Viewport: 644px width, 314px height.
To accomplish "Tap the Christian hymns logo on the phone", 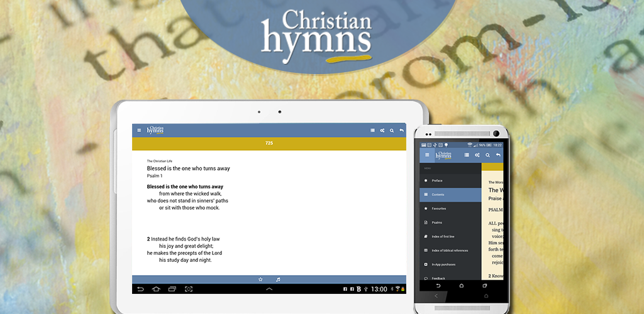I will pos(443,155).
